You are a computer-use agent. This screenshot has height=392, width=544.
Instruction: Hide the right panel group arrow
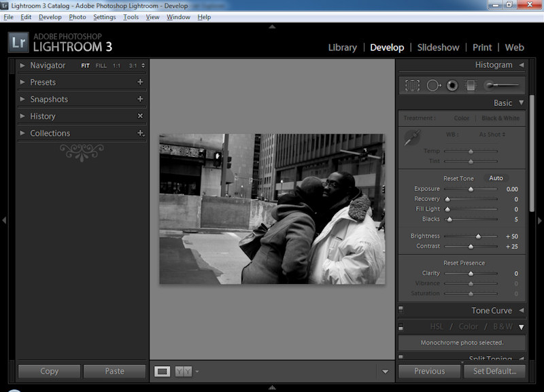click(539, 221)
